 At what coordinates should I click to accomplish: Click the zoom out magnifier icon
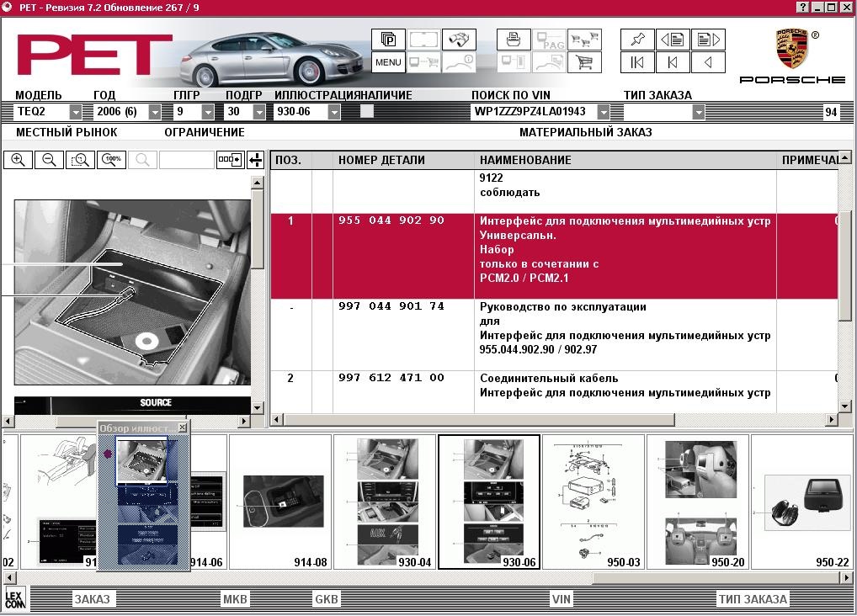49,160
